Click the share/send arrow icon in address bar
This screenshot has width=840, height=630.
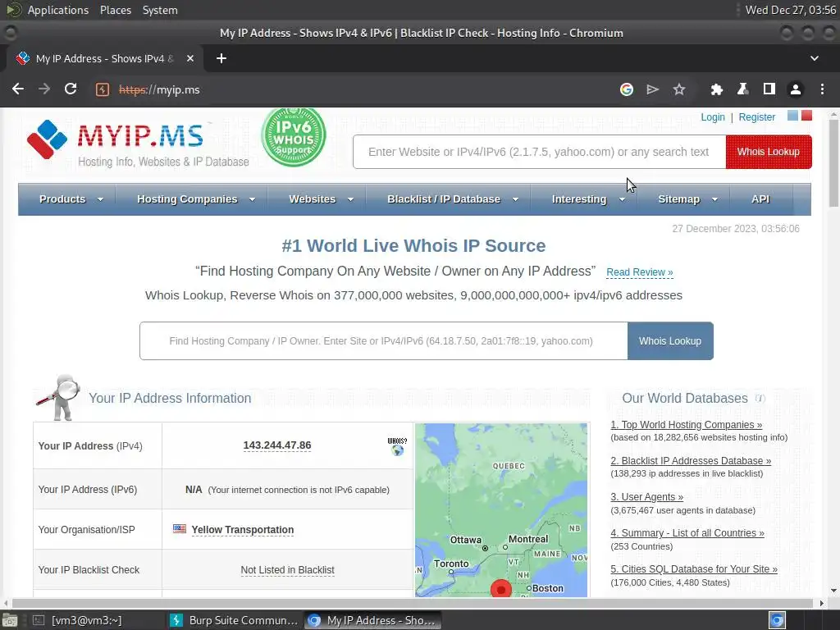click(652, 89)
